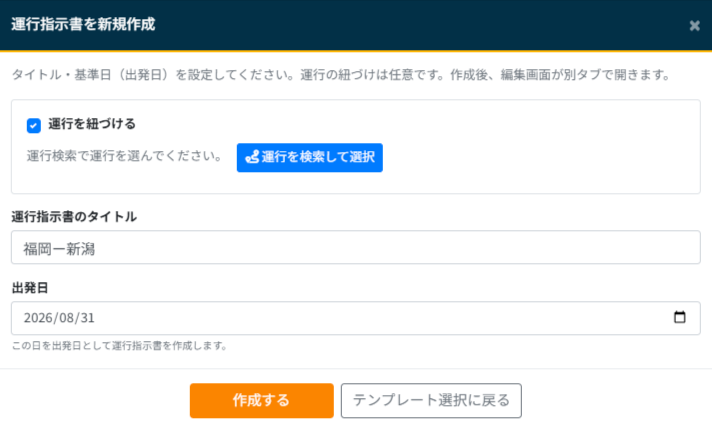Go back via テンプレート選択に戻る button

coord(431,401)
